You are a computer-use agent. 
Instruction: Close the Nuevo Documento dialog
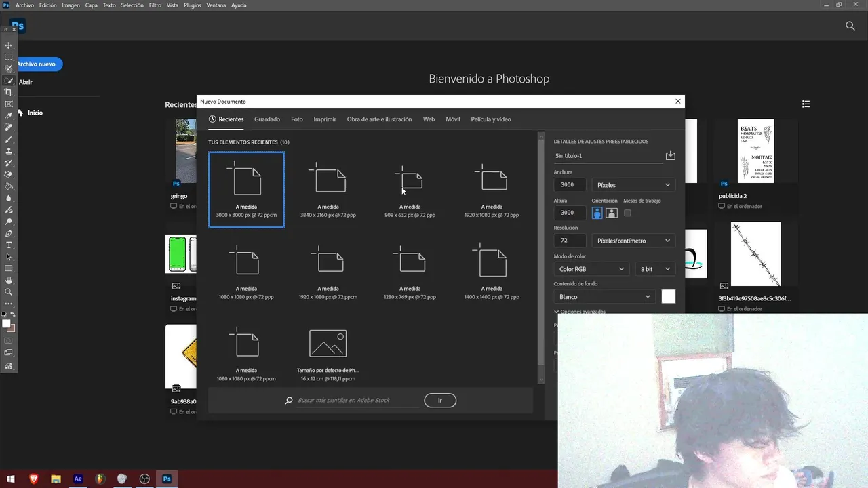tap(677, 102)
